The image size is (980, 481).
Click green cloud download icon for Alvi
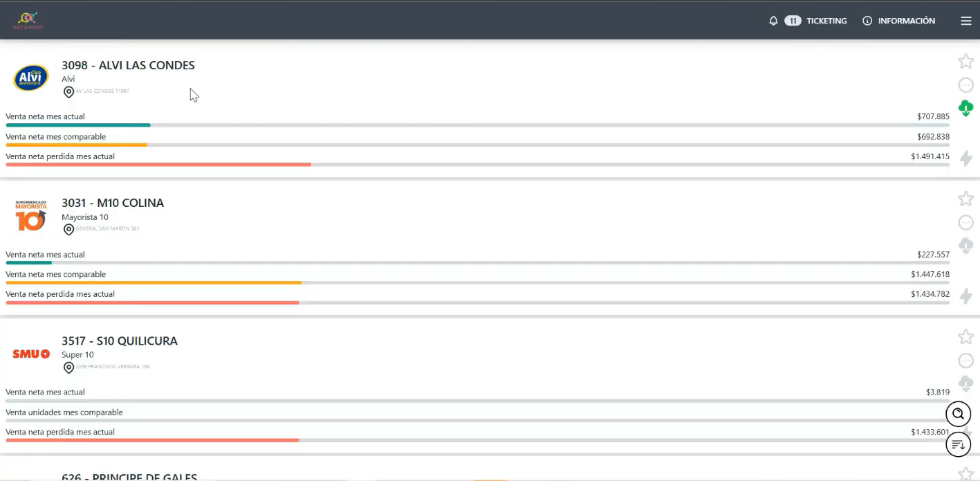[x=965, y=109]
